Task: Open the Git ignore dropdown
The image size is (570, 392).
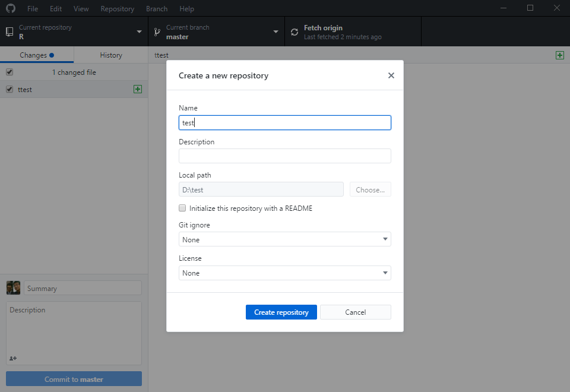Action: click(x=284, y=239)
